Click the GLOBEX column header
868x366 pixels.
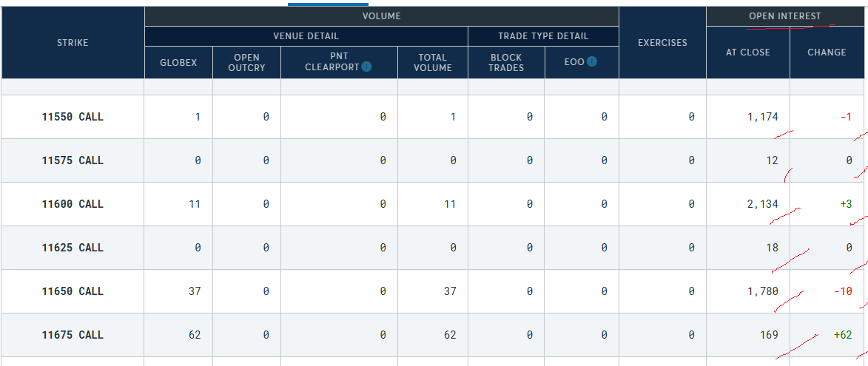point(178,63)
